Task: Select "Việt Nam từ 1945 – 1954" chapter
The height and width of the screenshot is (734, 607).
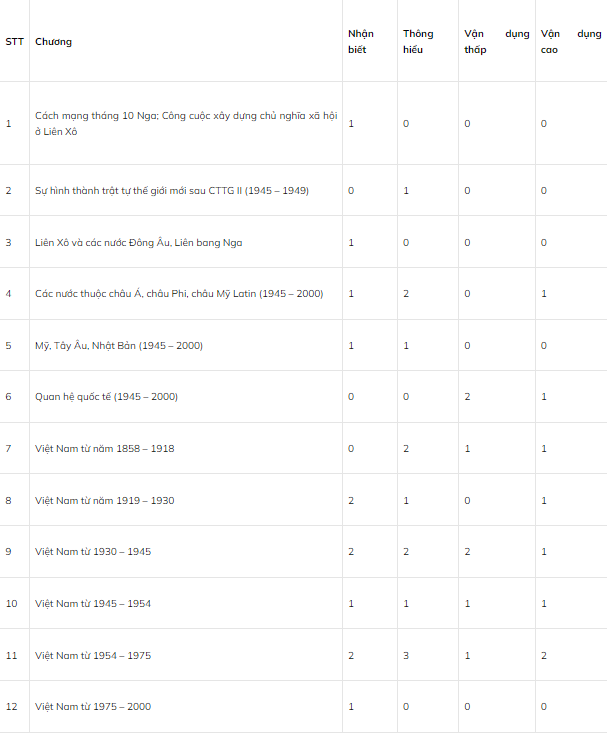Action: (x=93, y=604)
